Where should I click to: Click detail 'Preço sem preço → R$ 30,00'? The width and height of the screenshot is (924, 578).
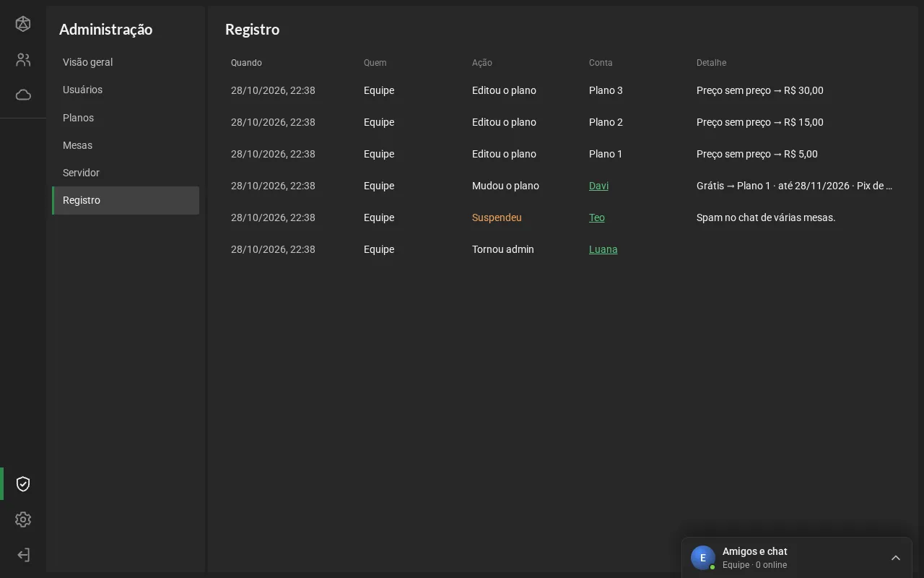tap(759, 90)
